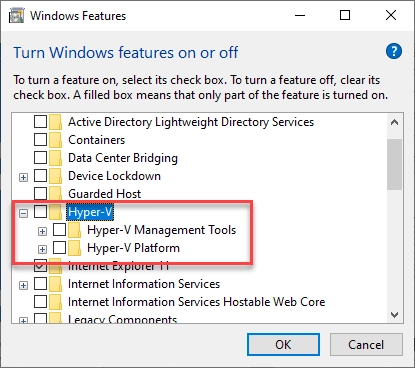Open the blue help question mark icon
The height and width of the screenshot is (368, 415).
click(x=394, y=51)
